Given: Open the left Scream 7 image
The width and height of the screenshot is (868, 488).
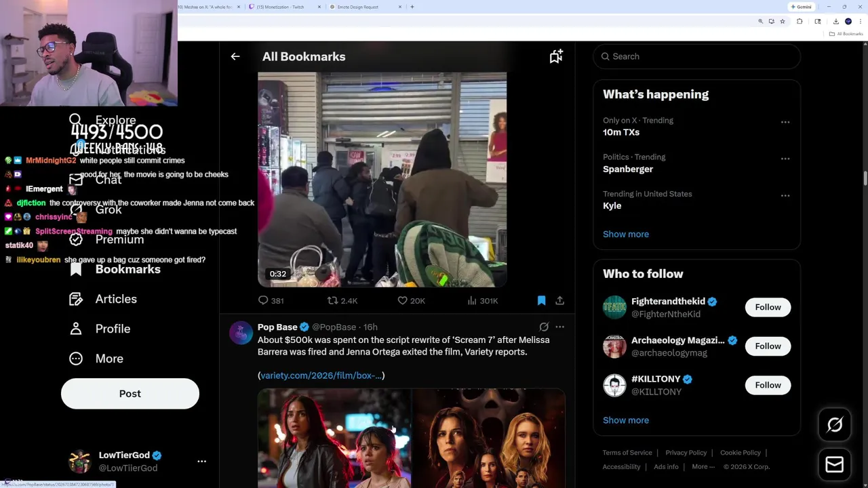Looking at the screenshot, I should click(x=334, y=438).
